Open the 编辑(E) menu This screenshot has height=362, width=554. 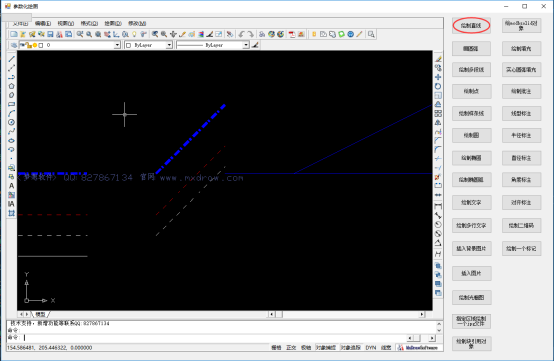[43, 23]
